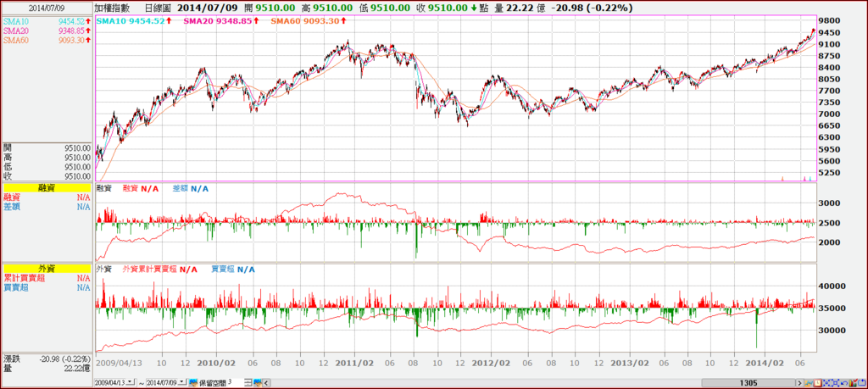Click the zoom-out expand square icon
Screen dimensions: 868x389
[x=835, y=383]
